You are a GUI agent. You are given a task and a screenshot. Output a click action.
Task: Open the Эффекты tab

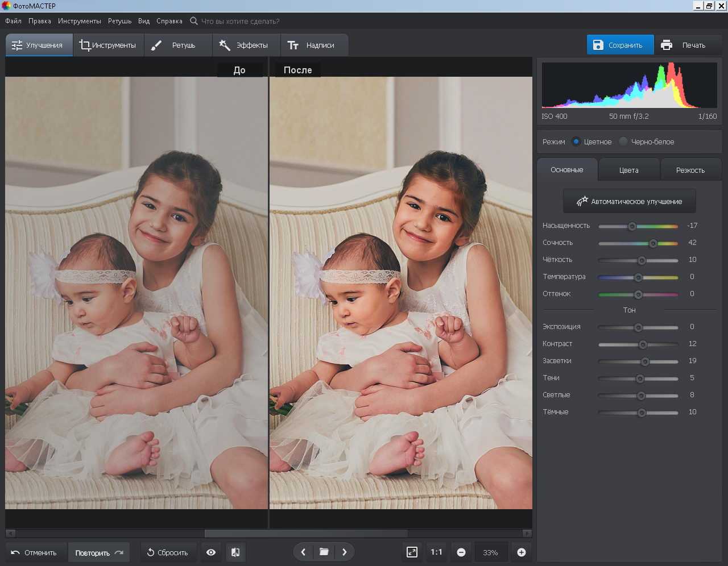pos(244,45)
